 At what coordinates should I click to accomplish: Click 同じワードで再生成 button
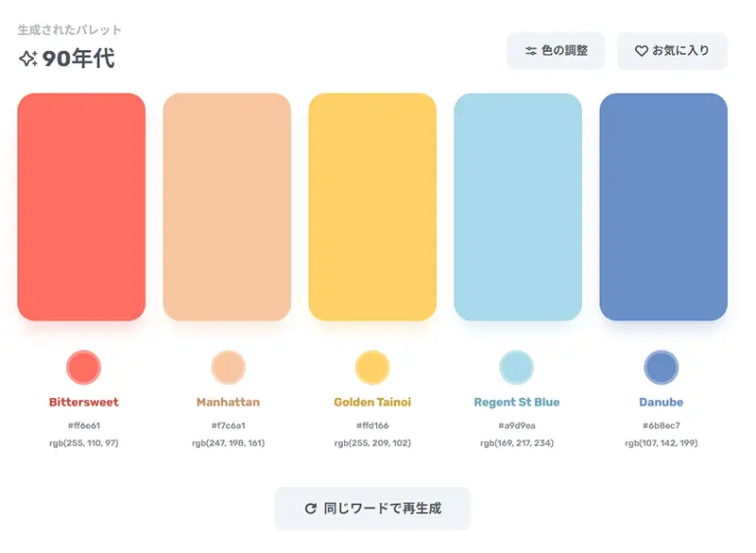[x=372, y=509]
